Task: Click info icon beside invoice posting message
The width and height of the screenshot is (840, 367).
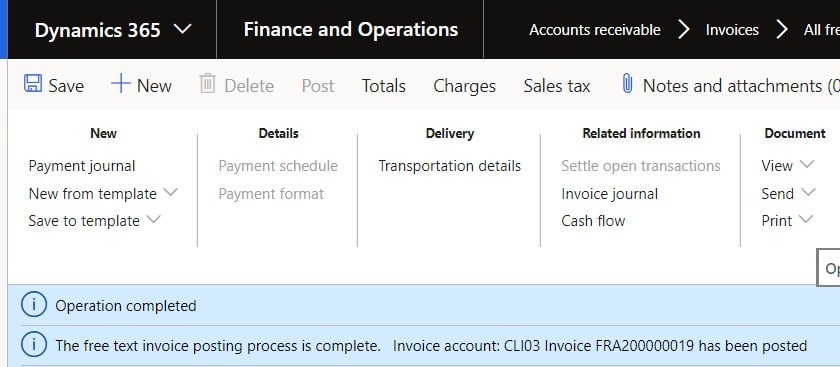Action: click(x=33, y=346)
